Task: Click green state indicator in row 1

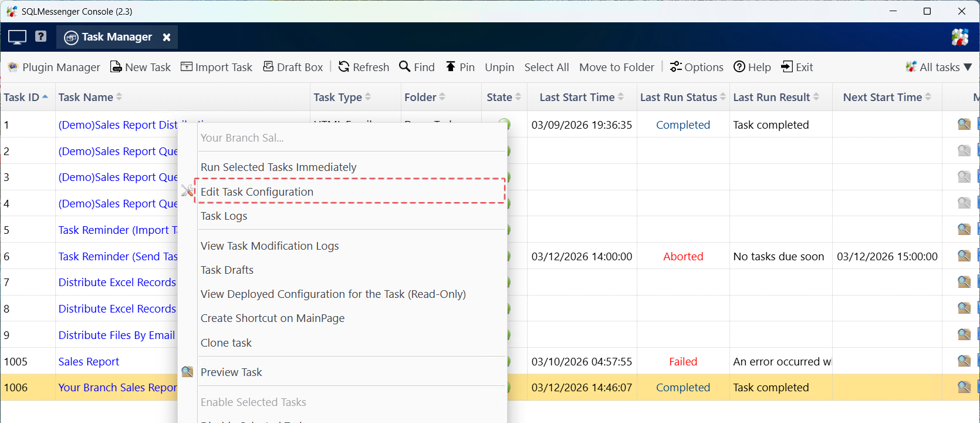Action: (x=505, y=122)
